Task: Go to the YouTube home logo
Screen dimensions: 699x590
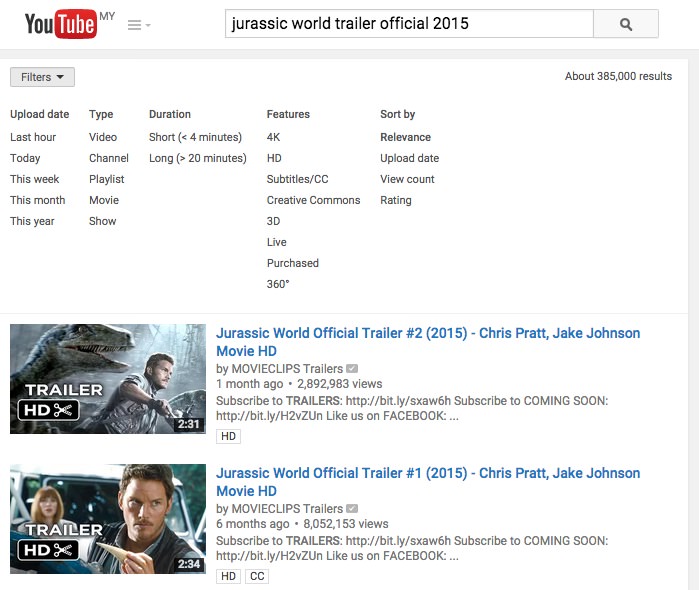Action: (61, 24)
